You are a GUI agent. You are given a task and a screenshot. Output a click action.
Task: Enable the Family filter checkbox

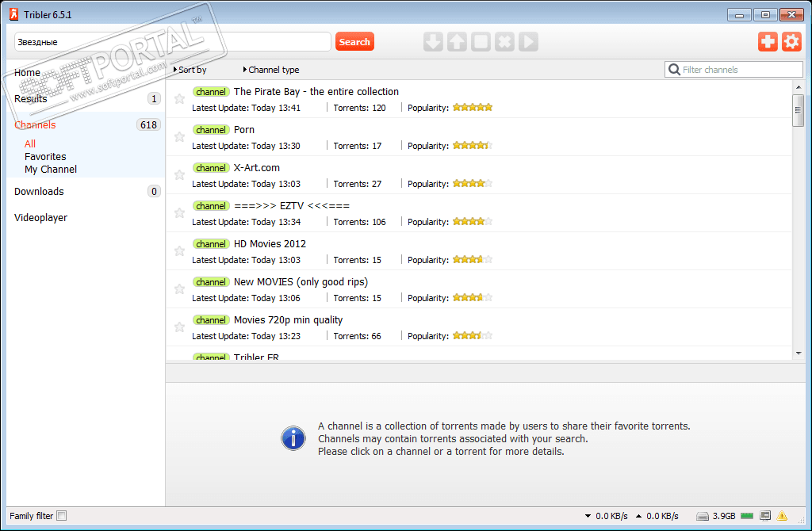click(62, 515)
